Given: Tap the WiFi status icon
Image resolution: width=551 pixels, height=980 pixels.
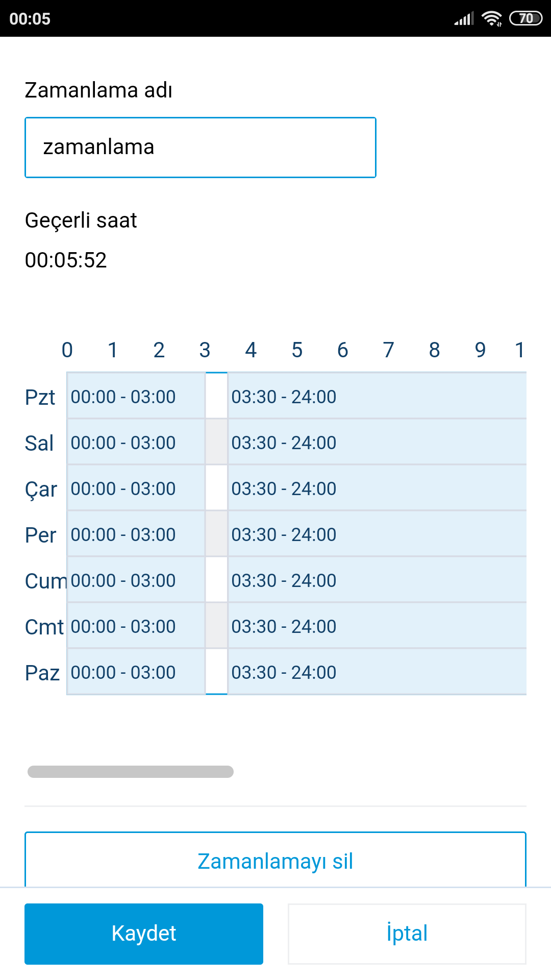Looking at the screenshot, I should 492,18.
